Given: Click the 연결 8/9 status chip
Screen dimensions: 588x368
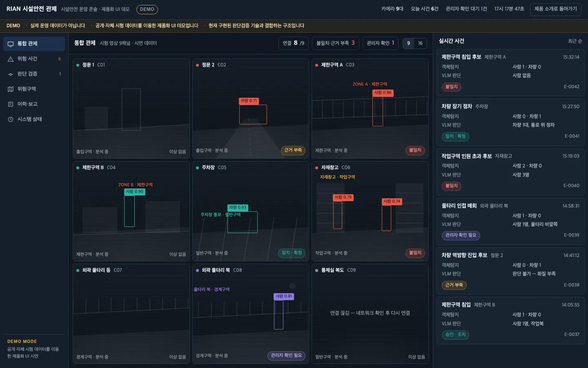Looking at the screenshot, I should pyautogui.click(x=294, y=43).
